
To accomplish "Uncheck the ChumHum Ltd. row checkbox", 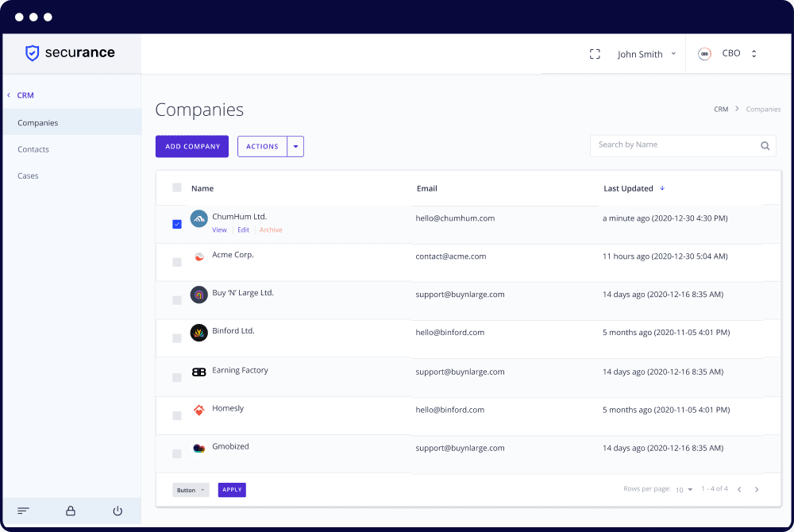I will [177, 224].
